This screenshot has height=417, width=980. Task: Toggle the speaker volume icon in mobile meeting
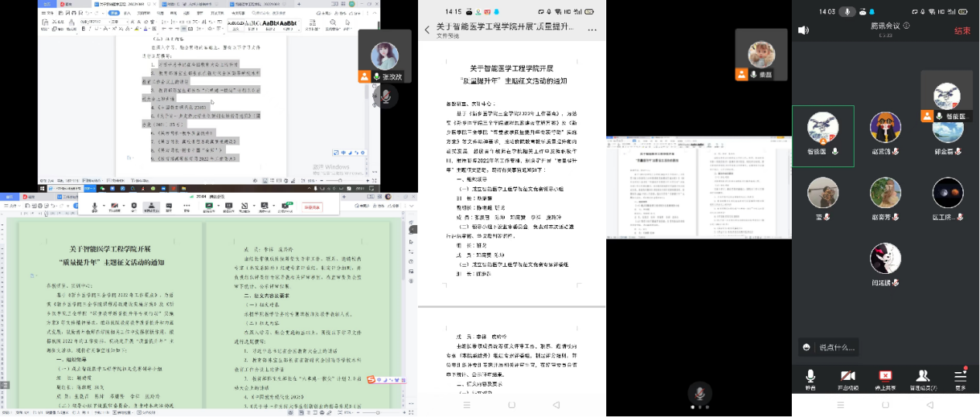pos(804,30)
